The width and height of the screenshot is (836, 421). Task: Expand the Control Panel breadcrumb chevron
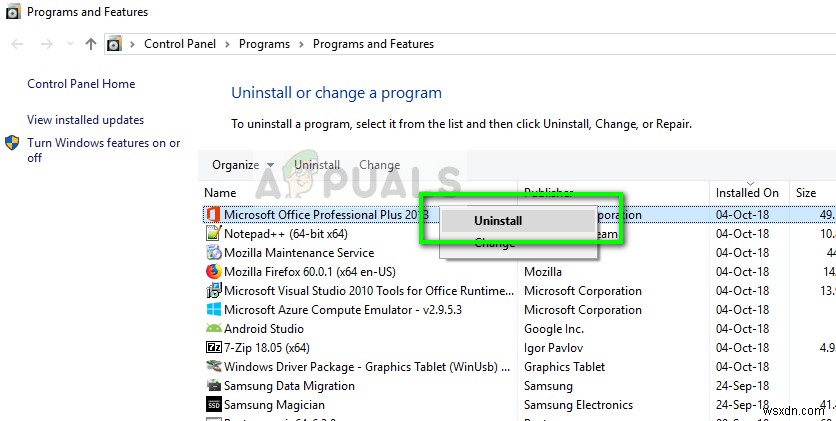(x=227, y=44)
